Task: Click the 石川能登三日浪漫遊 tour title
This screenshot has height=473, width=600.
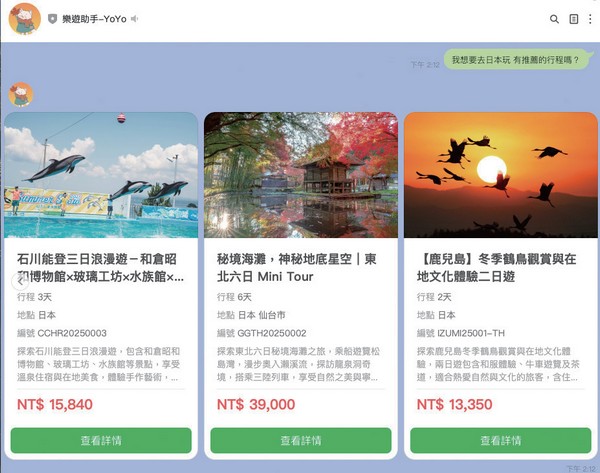Action: point(100,267)
